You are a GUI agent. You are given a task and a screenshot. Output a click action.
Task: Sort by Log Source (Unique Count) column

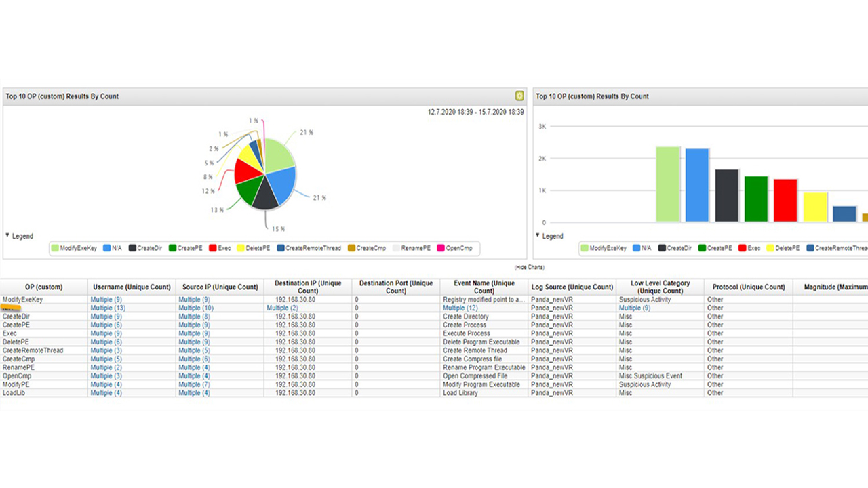(572, 287)
